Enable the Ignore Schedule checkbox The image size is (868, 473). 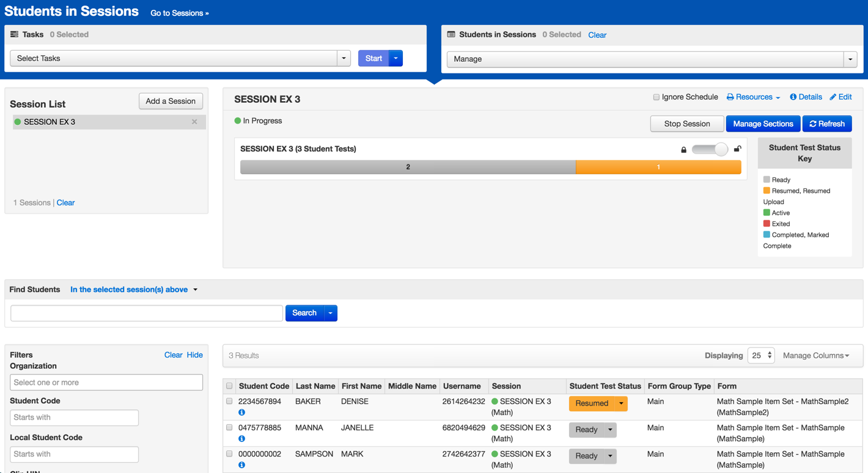pos(657,97)
